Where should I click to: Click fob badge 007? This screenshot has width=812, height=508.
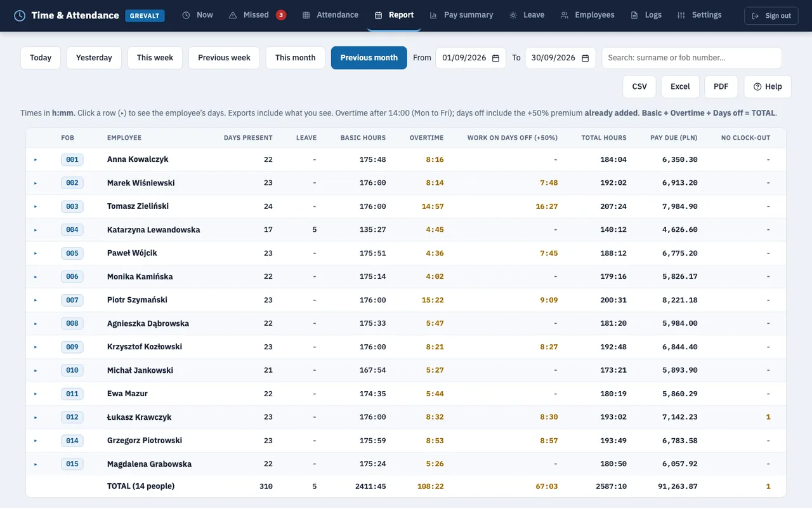pos(72,300)
